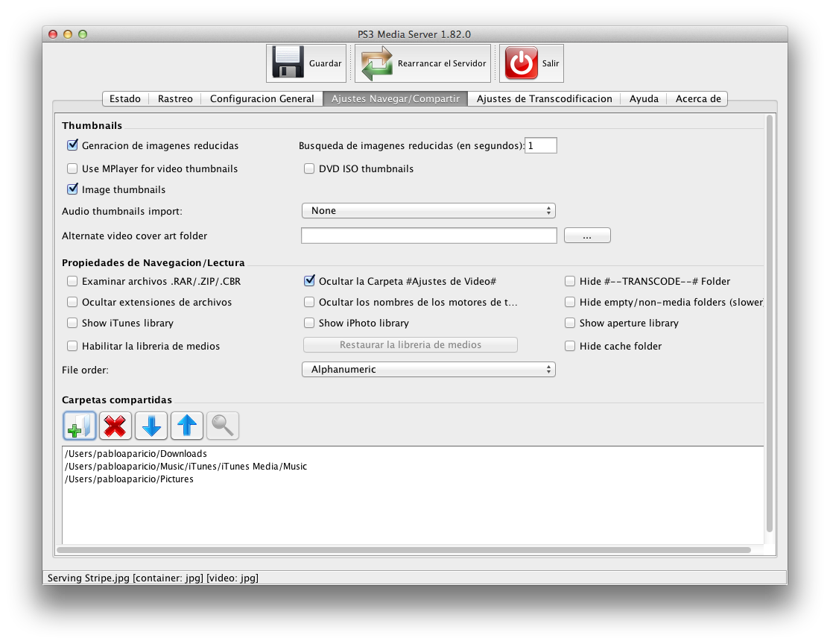Click the red Salir power icon

point(521,63)
